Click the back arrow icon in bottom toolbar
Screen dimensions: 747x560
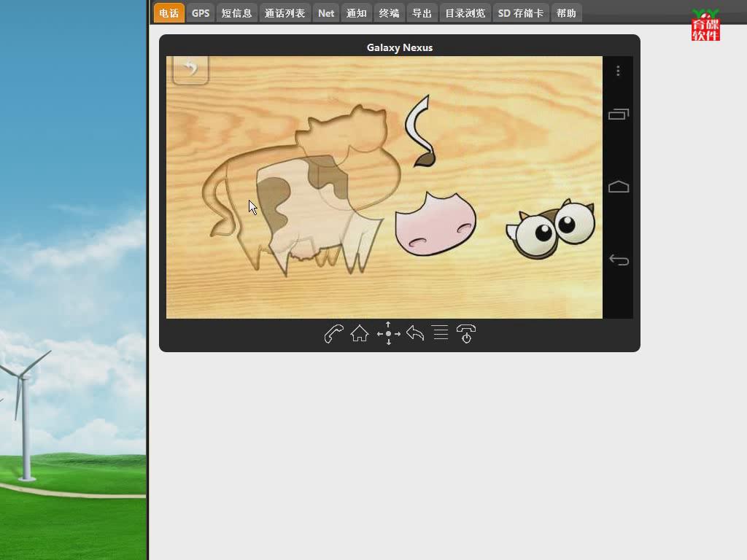(415, 332)
